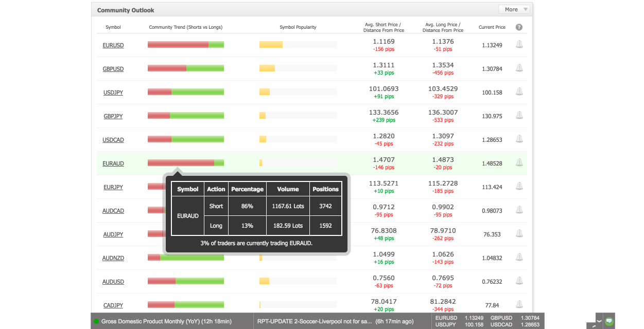
Task: Open the GBPJPY symbol link
Action: click(x=113, y=116)
